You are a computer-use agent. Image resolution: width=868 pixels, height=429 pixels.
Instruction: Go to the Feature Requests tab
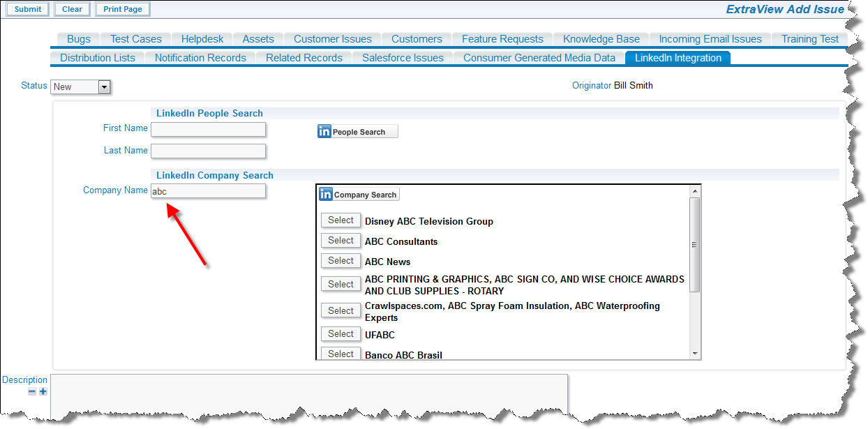502,39
